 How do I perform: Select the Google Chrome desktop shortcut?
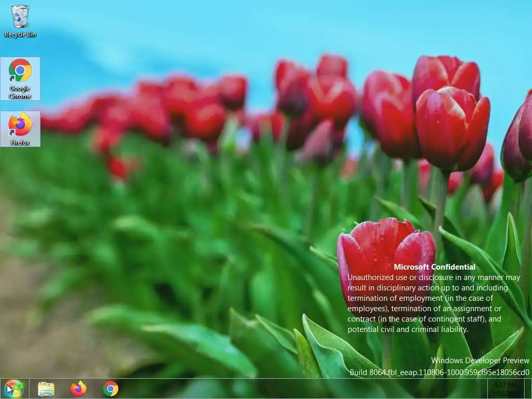pos(20,79)
